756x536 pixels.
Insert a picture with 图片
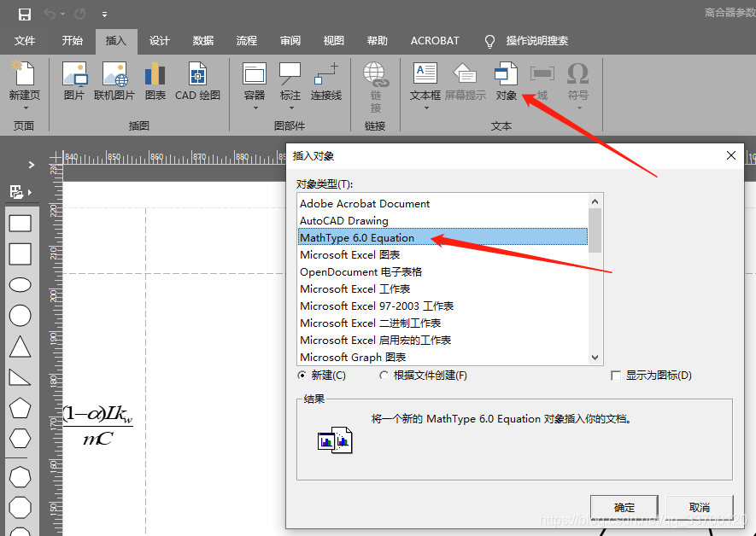(74, 81)
